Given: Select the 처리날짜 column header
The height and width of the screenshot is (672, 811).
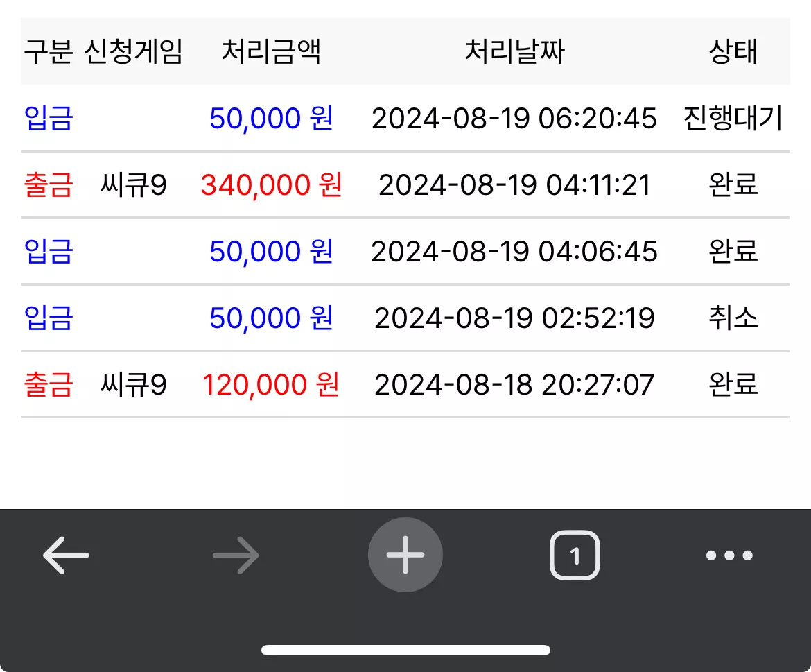Looking at the screenshot, I should [x=514, y=52].
